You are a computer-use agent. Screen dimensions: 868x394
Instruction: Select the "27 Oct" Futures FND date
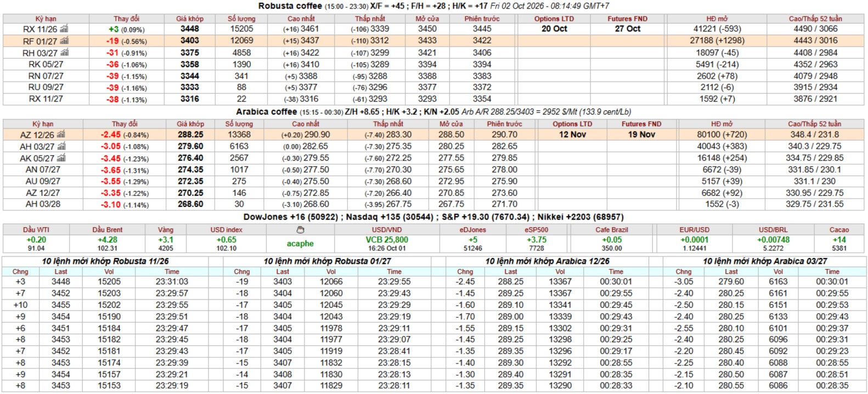click(628, 29)
